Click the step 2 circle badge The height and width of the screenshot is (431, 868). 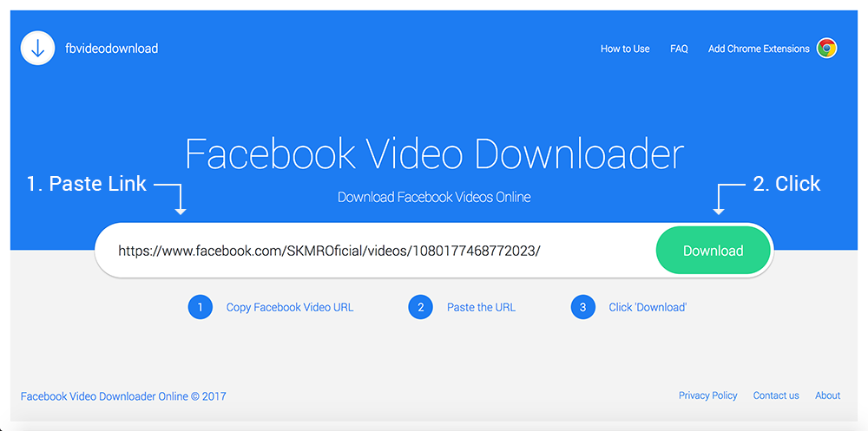[x=421, y=307]
